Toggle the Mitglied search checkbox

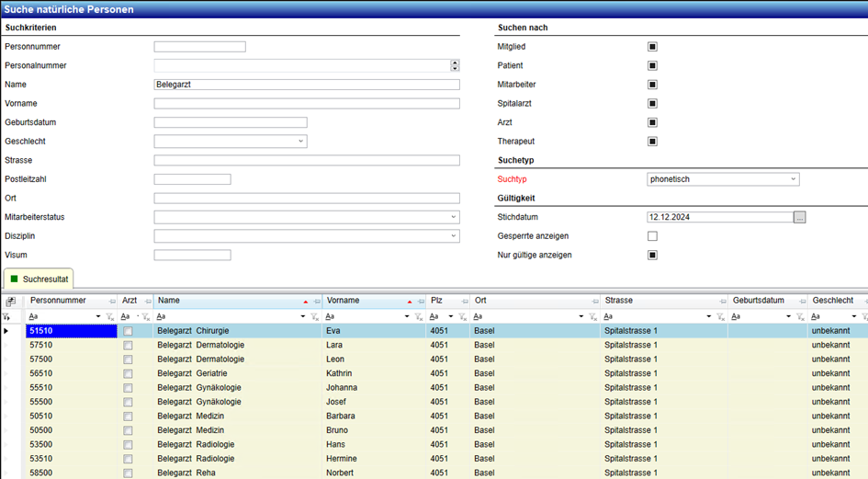(x=652, y=47)
